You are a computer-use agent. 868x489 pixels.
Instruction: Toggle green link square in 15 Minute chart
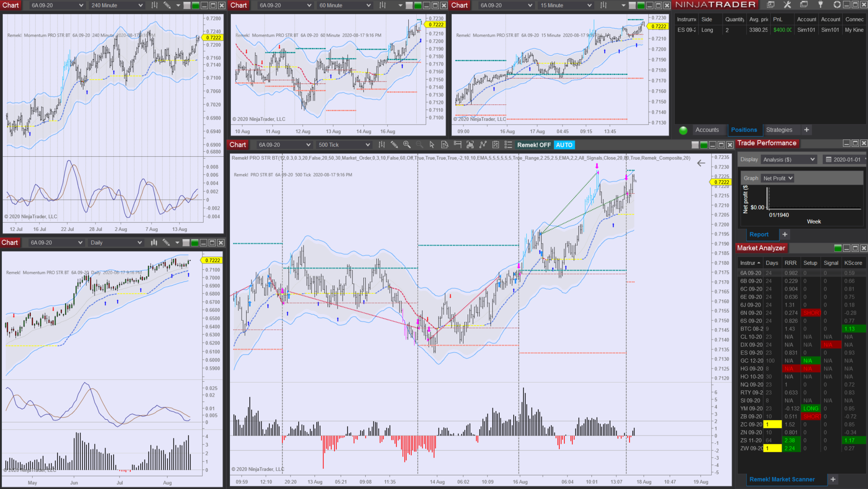(641, 5)
